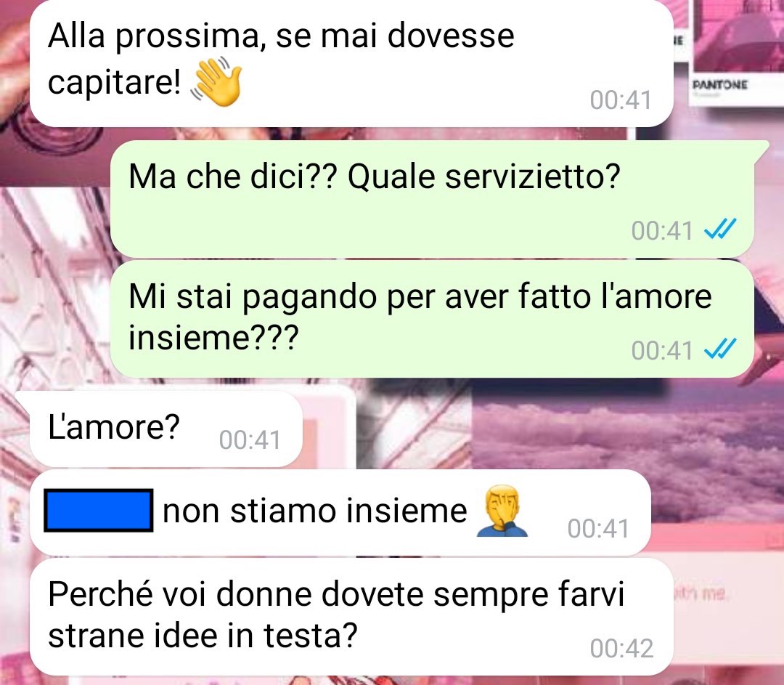
Task: Select the blue redaction rectangle
Action: (x=99, y=511)
